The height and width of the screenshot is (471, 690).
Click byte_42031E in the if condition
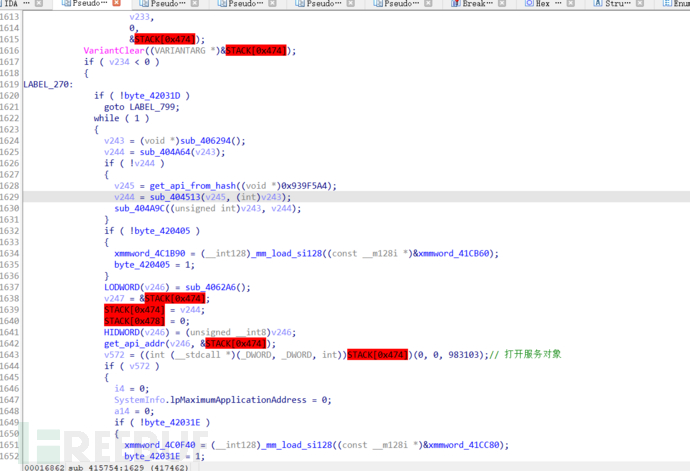tap(172, 423)
